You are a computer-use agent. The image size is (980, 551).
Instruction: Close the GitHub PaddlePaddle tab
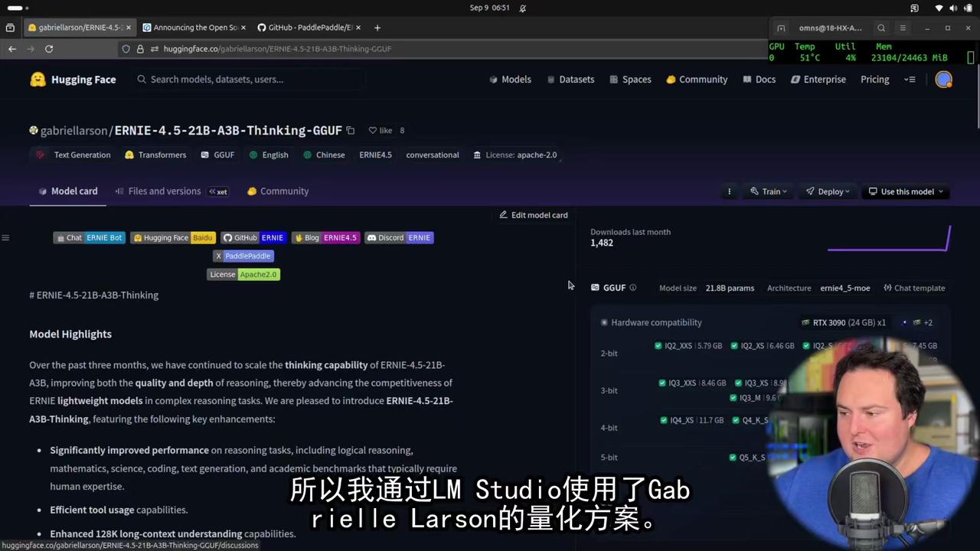(x=358, y=28)
